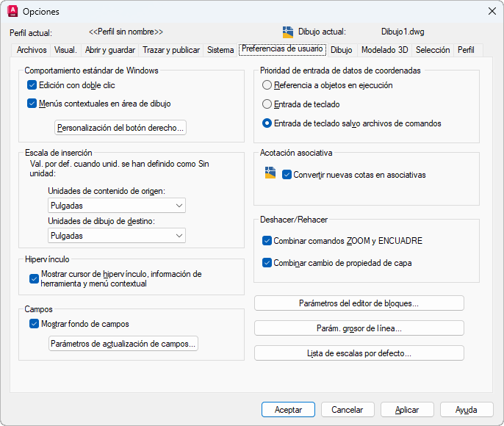
Task: Uncheck Convertir nuevas cotas en asociativas
Action: click(x=287, y=175)
